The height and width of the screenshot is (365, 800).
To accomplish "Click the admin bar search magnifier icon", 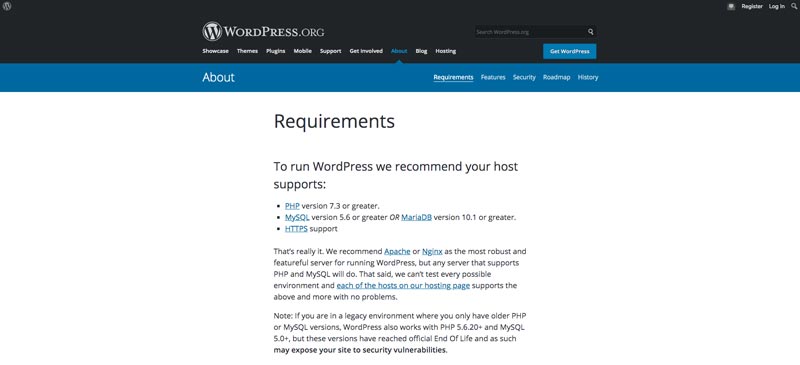I will (x=794, y=7).
